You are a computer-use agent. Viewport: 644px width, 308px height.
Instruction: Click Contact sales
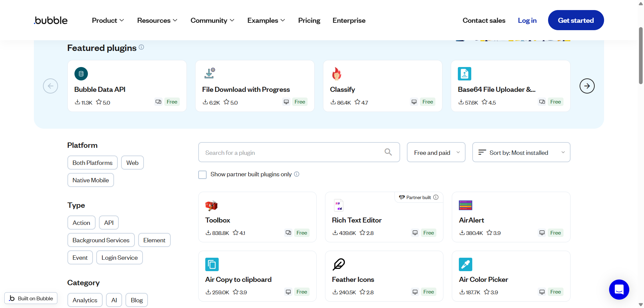coord(484,20)
